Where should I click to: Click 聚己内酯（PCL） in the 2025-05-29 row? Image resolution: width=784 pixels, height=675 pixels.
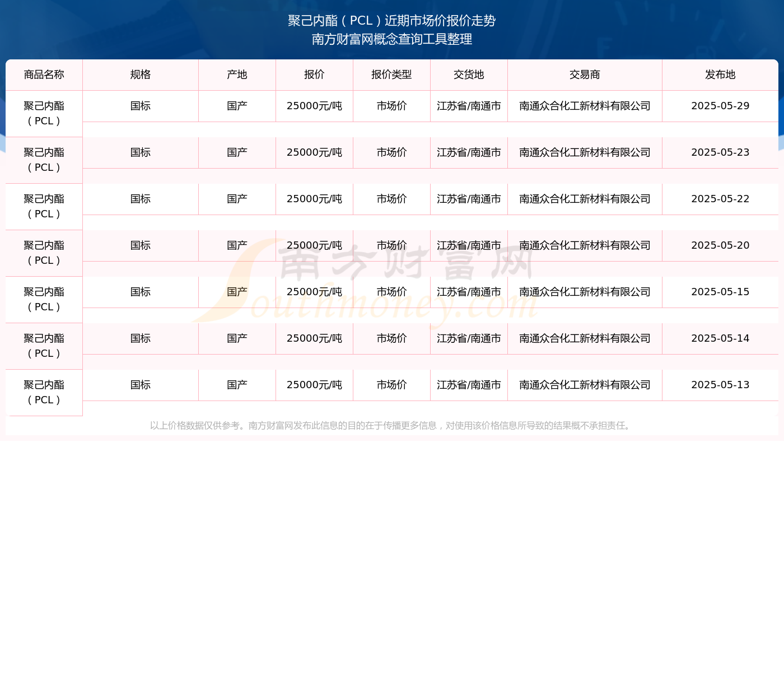44,113
